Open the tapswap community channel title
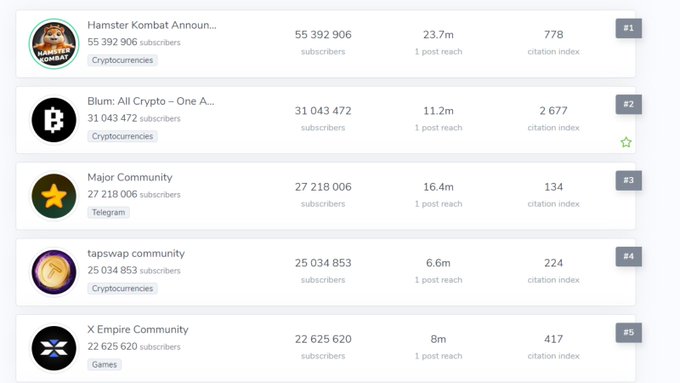 point(136,253)
